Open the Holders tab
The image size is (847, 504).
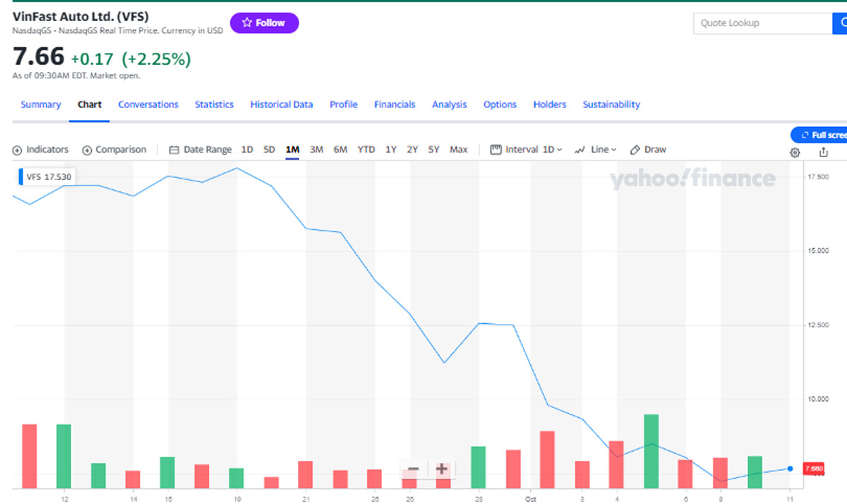pyautogui.click(x=550, y=104)
